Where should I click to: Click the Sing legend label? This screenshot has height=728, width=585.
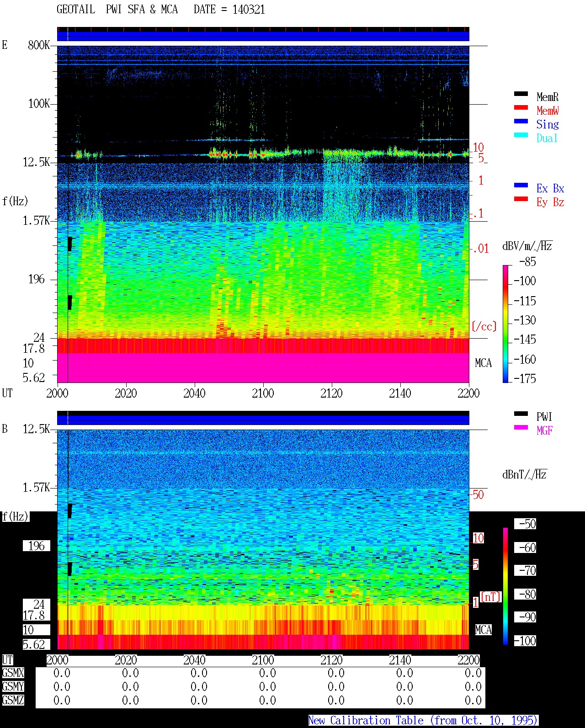(548, 124)
